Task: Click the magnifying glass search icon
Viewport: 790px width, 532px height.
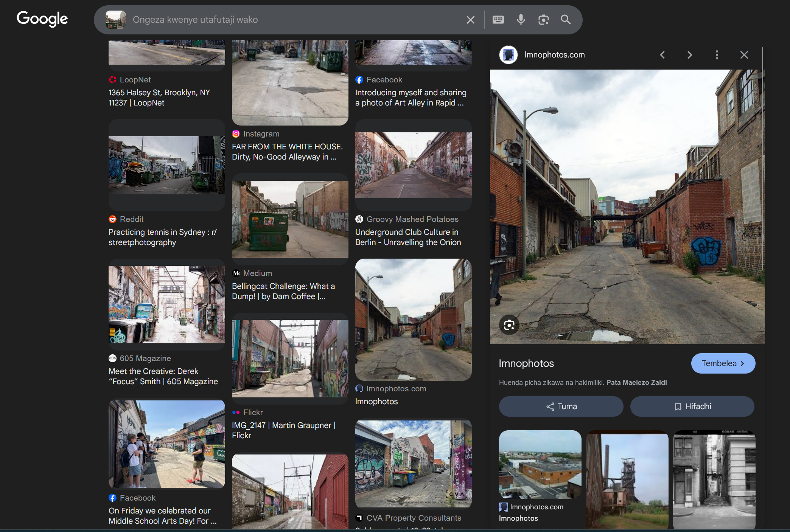Action: tap(566, 20)
